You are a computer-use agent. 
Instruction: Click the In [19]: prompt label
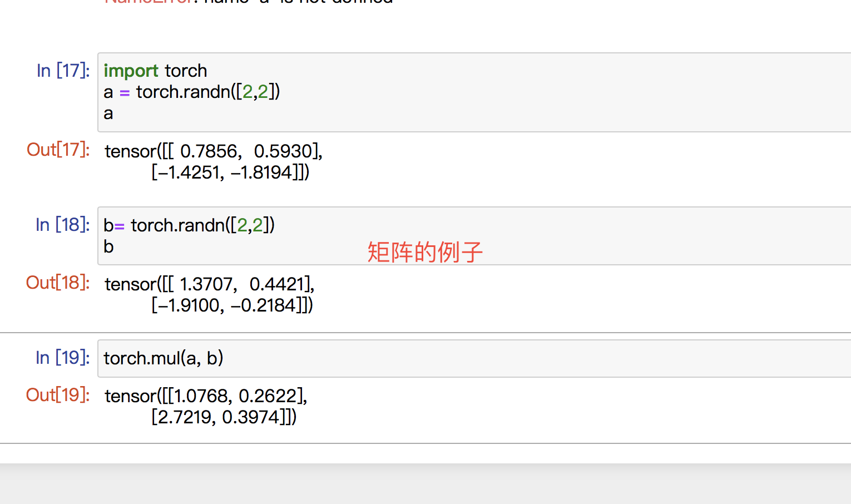[62, 358]
